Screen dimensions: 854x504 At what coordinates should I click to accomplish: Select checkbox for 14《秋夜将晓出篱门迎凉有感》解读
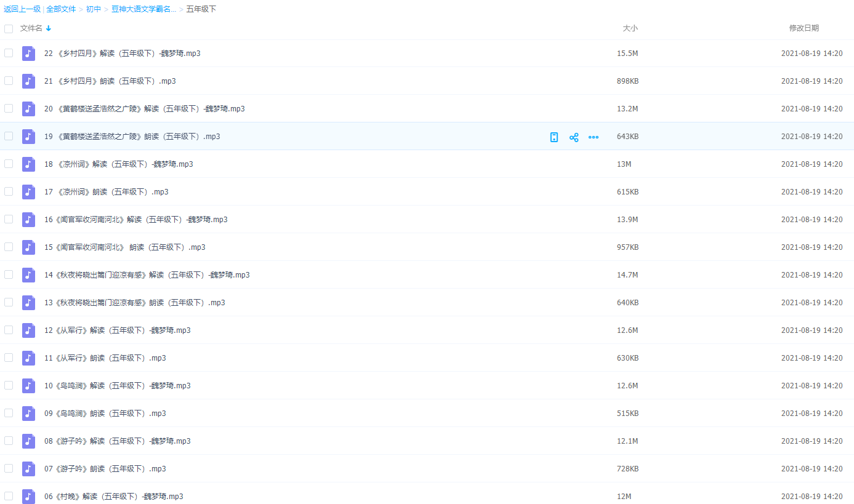click(9, 274)
